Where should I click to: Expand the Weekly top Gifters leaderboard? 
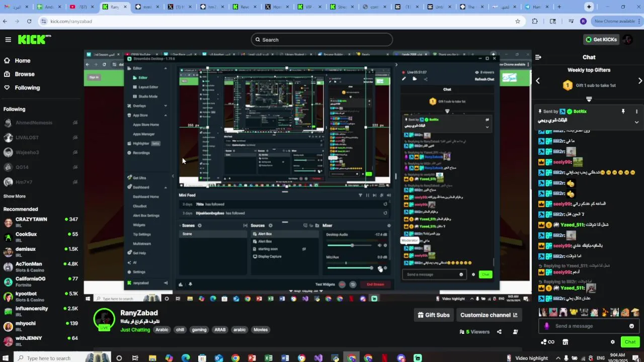(x=589, y=99)
